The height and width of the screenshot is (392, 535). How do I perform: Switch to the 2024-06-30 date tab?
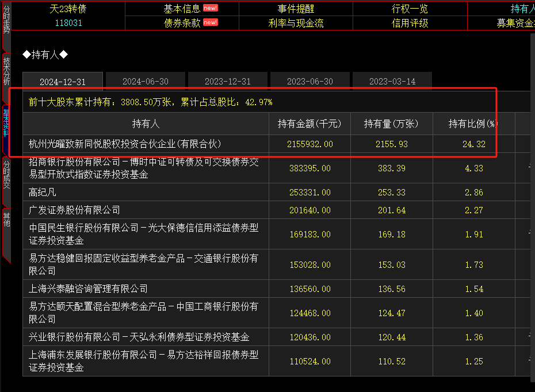coord(145,81)
